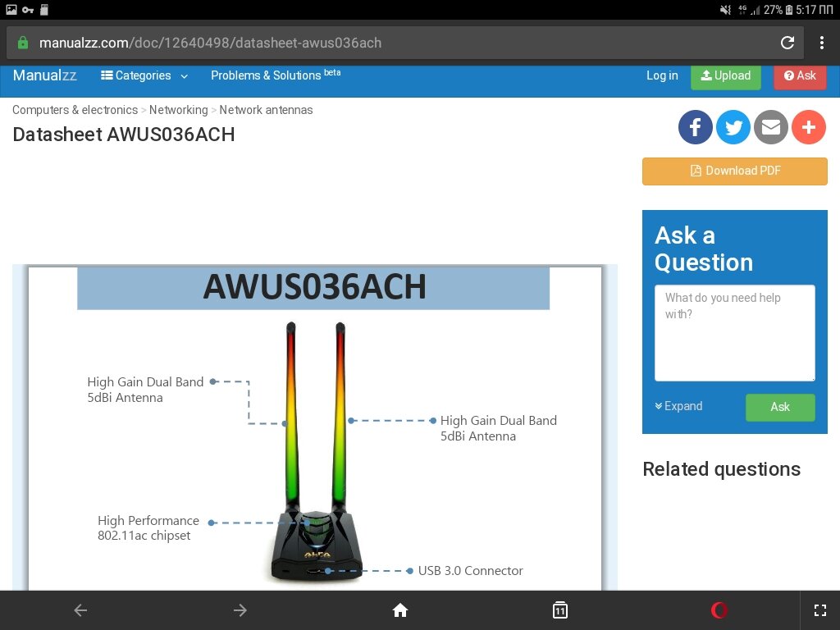Screen dimensions: 840x630
Task: Share the datasheet by email
Action: coord(771,127)
